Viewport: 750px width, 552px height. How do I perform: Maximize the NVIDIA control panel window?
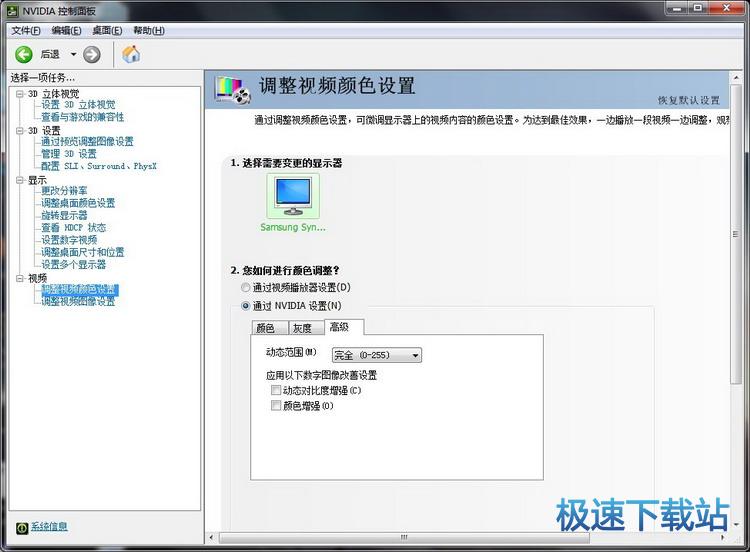pos(698,8)
